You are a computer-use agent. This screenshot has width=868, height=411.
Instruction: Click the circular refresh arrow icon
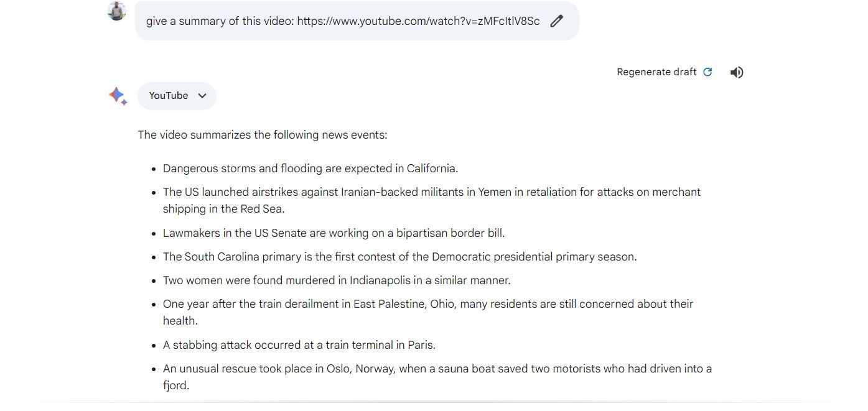click(707, 72)
